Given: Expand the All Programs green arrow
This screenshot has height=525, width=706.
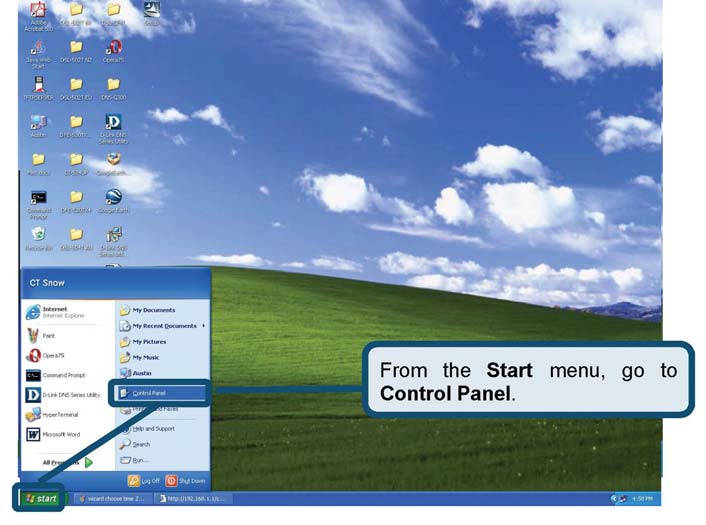Looking at the screenshot, I should click(x=89, y=462).
